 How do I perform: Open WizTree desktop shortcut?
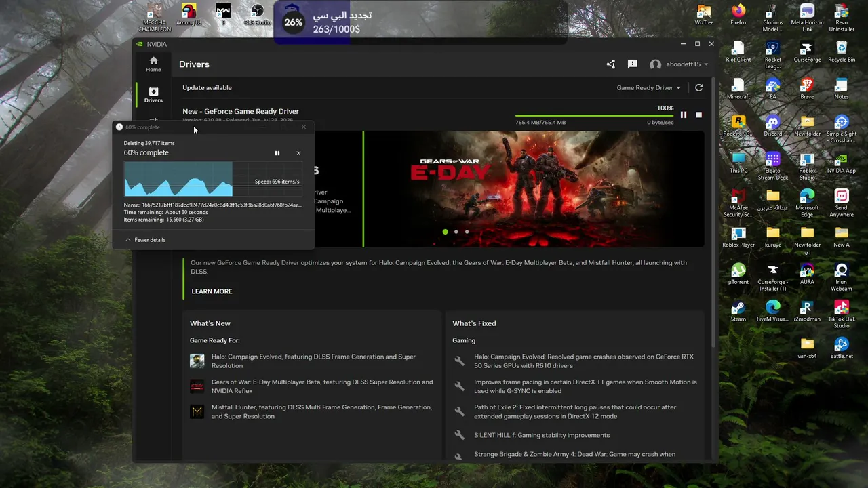704,15
